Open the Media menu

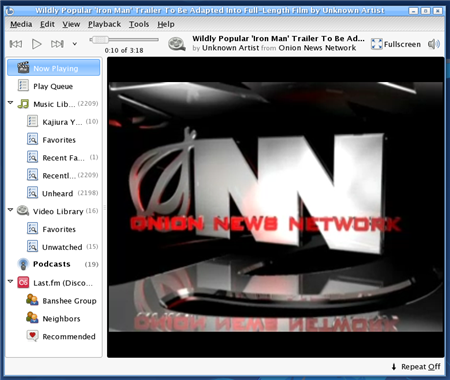21,24
